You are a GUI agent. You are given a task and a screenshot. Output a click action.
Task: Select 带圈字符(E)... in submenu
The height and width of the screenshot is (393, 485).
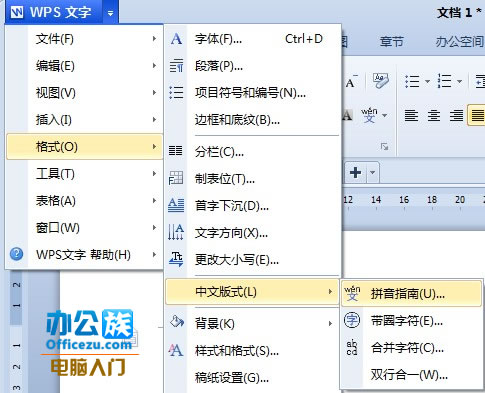tap(412, 321)
